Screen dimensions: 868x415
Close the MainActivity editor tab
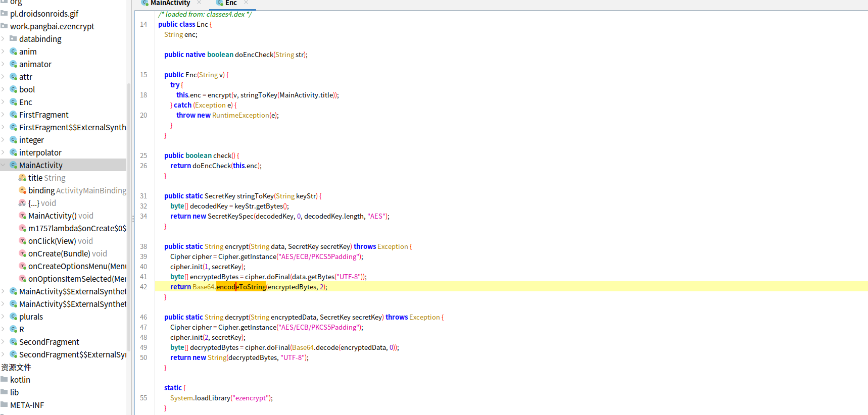199,3
